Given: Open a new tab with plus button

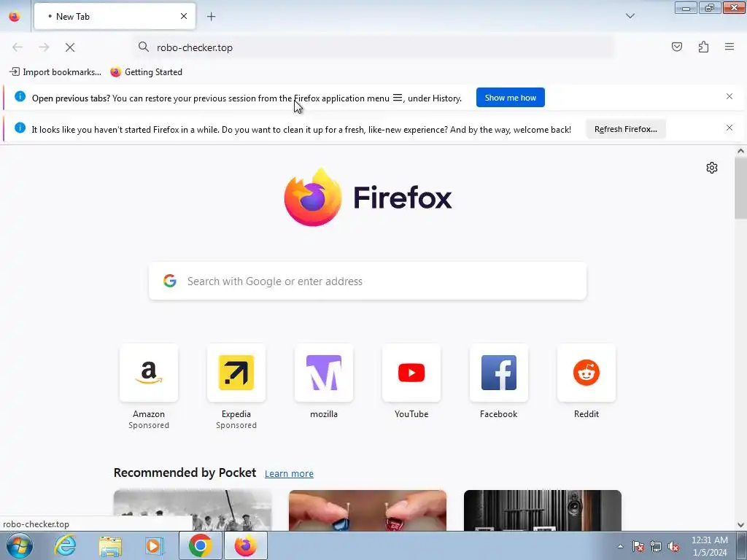Looking at the screenshot, I should [211, 17].
